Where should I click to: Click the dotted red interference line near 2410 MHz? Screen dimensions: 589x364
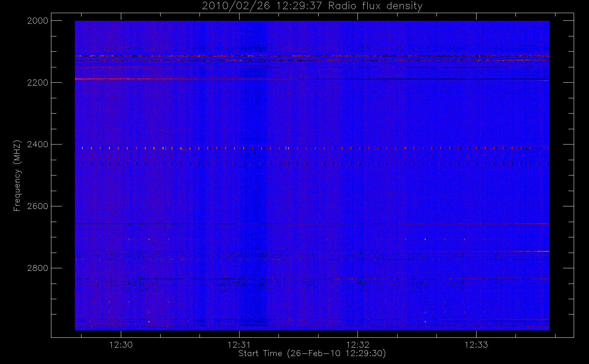[312, 148]
